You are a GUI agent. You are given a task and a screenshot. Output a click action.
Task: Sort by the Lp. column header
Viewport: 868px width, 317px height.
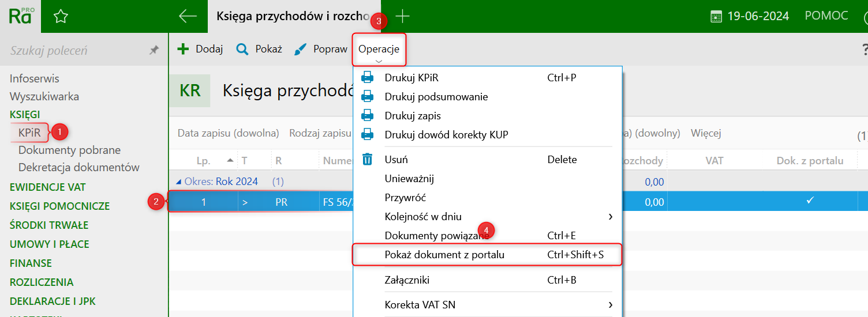(203, 161)
